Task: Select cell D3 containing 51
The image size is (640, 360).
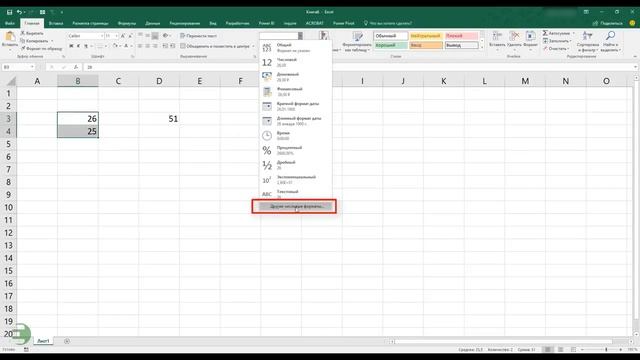Action: click(x=159, y=119)
